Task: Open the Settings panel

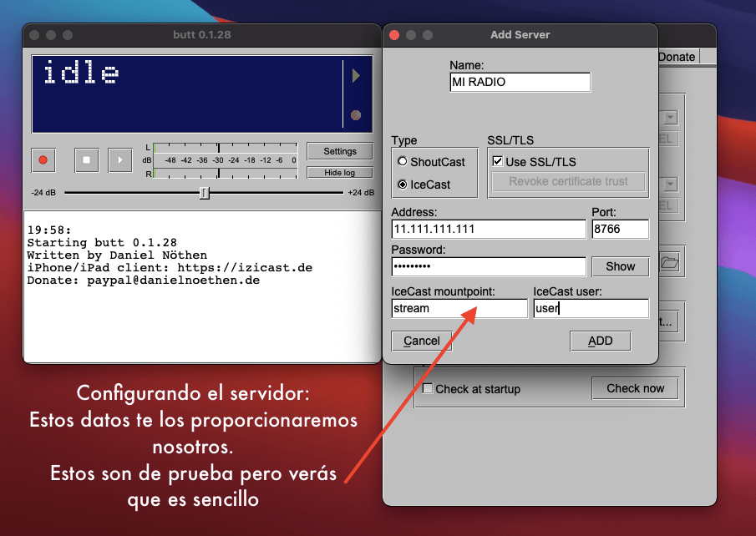Action: click(x=339, y=151)
